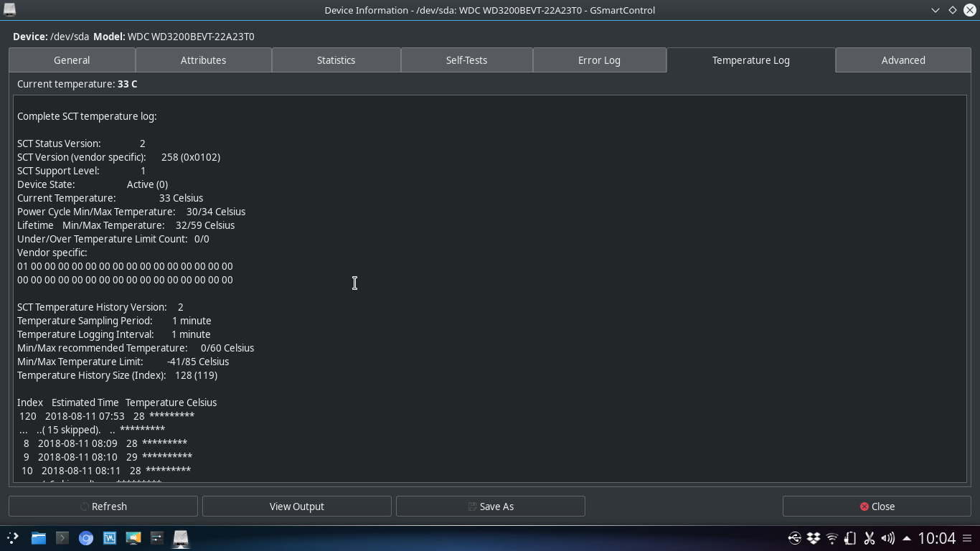Click the Refresh button
The height and width of the screenshot is (551, 980).
click(x=103, y=506)
